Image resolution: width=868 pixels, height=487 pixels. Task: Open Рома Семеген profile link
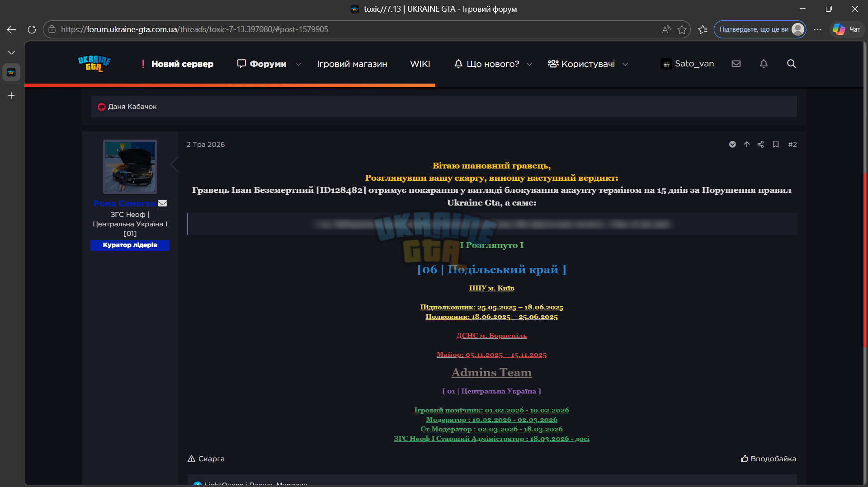(x=124, y=204)
